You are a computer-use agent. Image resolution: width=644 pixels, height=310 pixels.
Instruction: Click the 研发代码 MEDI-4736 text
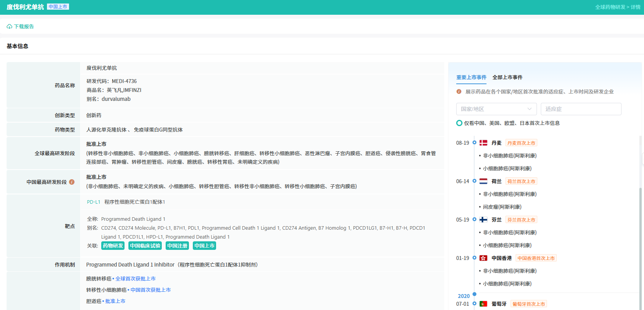pos(112,81)
